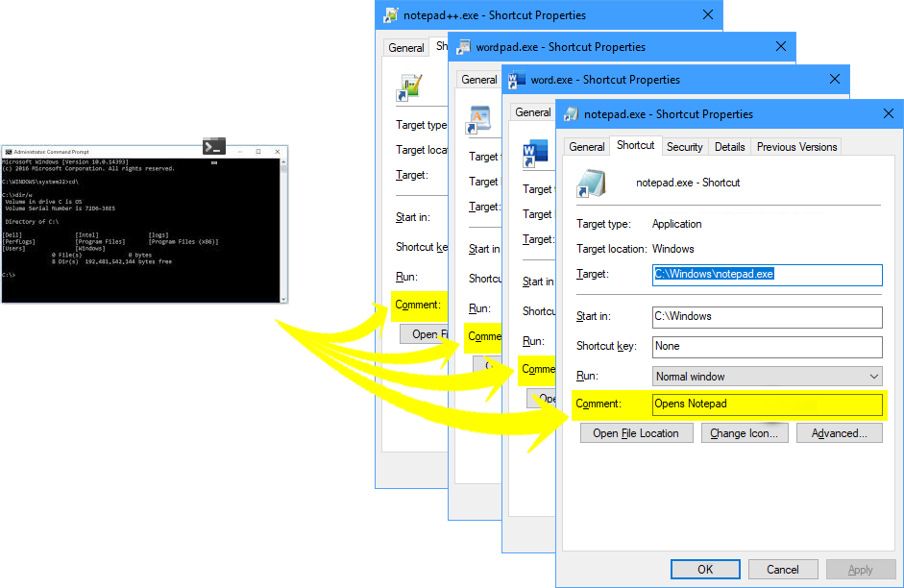904x588 pixels.
Task: Click the "Shortcut key:" label in notepad.exe properties
Action: tap(606, 346)
